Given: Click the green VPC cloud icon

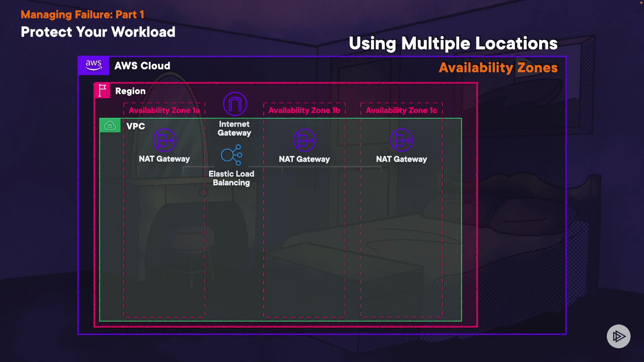Looking at the screenshot, I should coord(110,126).
